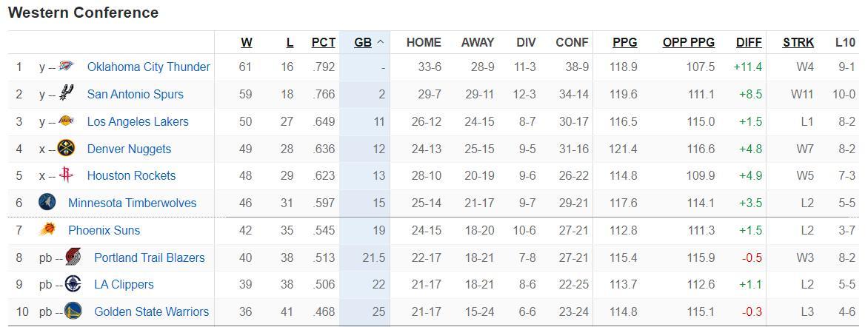Click the Phoenix Suns logo
The image size is (868, 327).
coord(47,230)
